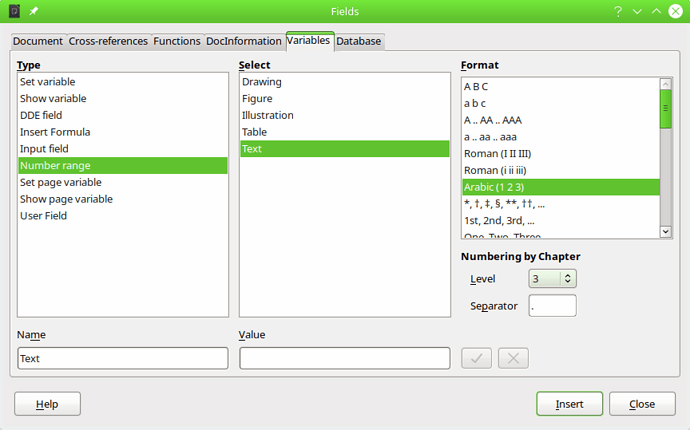Select DDE field type
This screenshot has height=430, width=690.
coord(123,115)
